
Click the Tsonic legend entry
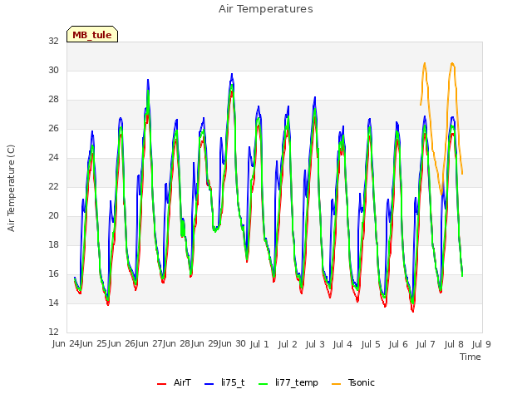(x=353, y=383)
